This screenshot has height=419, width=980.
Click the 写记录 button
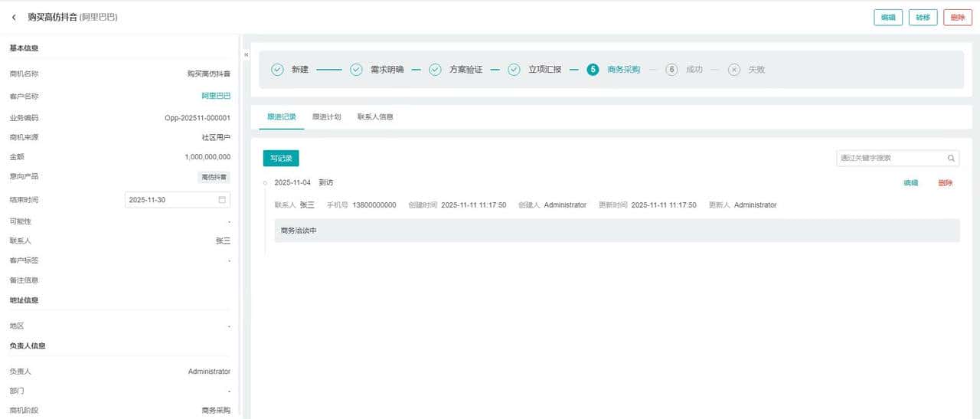[281, 159]
